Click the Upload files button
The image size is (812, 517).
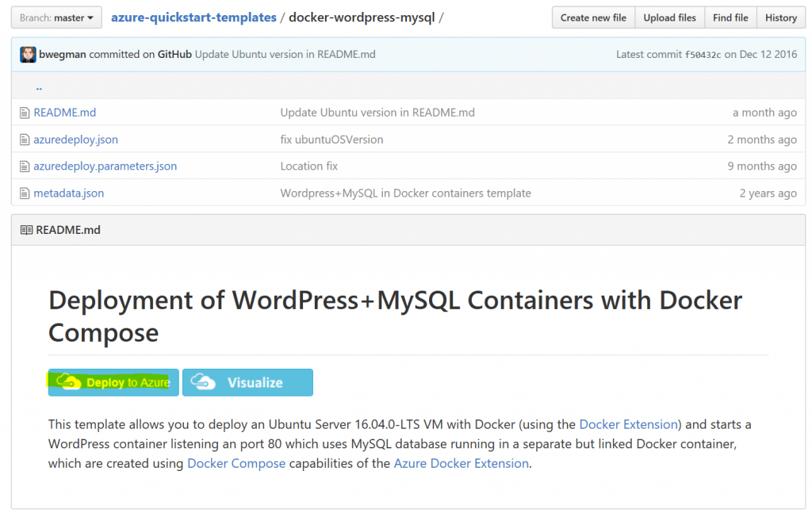point(669,17)
